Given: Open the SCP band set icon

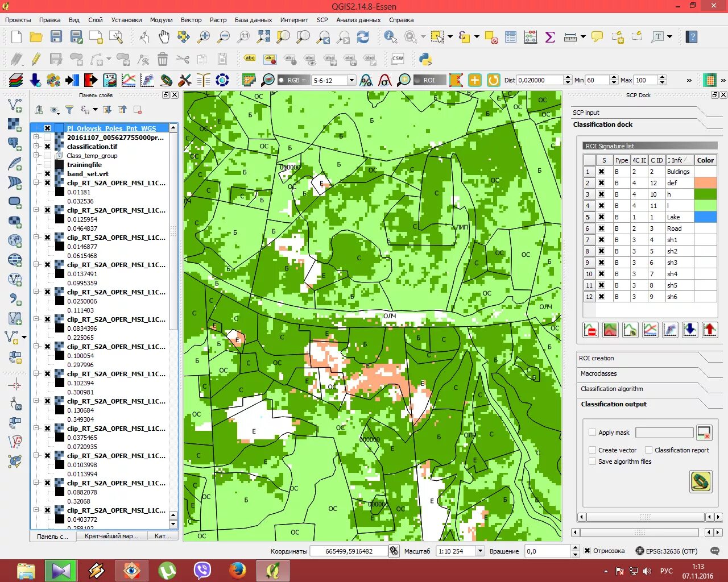Looking at the screenshot, I should pyautogui.click(x=16, y=80).
